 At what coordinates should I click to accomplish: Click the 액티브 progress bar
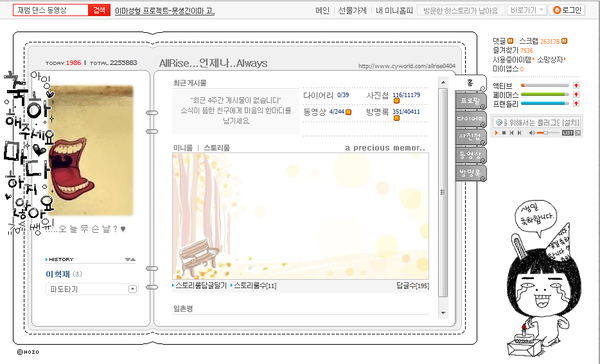(x=545, y=85)
